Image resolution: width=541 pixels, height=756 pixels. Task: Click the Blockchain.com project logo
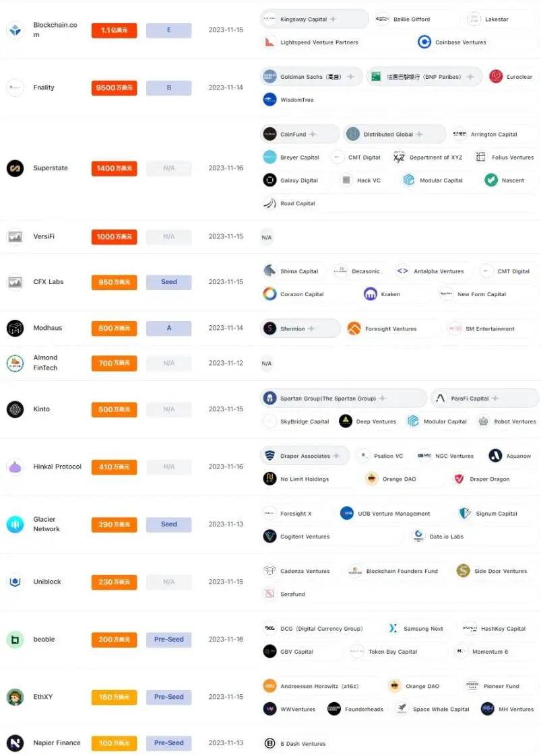click(15, 30)
